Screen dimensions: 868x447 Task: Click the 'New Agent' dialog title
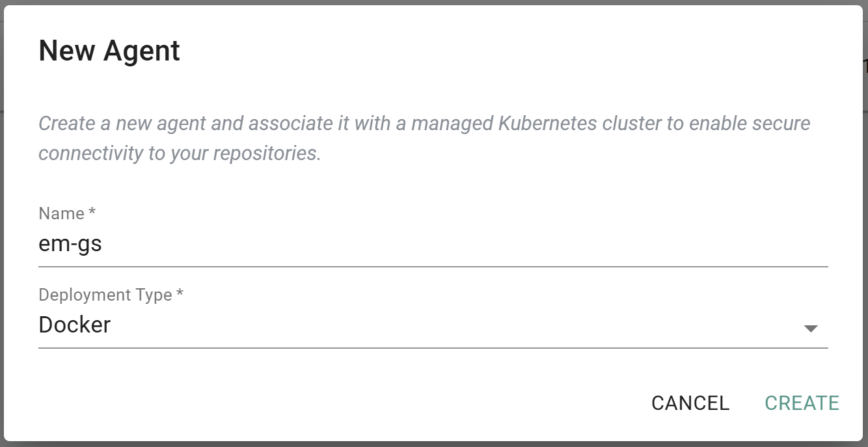coord(109,51)
